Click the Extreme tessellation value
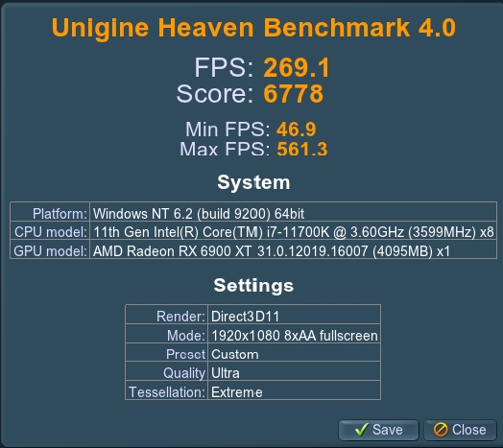The image size is (503, 448). tap(237, 392)
